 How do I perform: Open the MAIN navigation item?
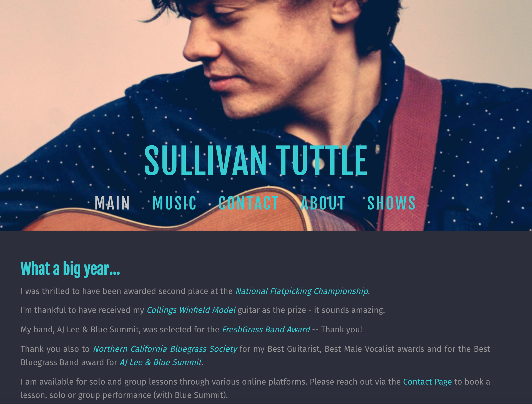[112, 203]
